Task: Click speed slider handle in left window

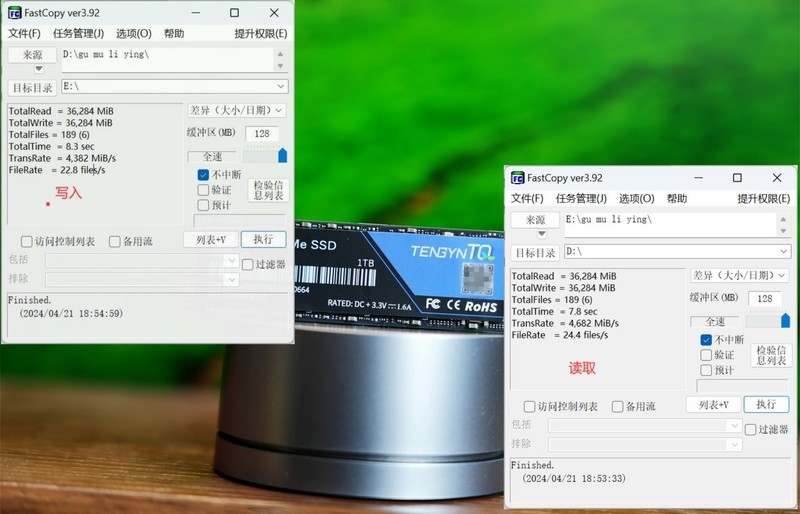Action: click(283, 155)
